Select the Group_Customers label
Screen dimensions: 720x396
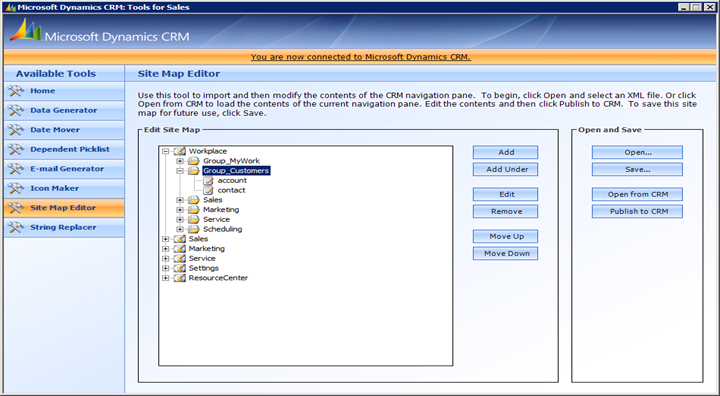point(236,170)
